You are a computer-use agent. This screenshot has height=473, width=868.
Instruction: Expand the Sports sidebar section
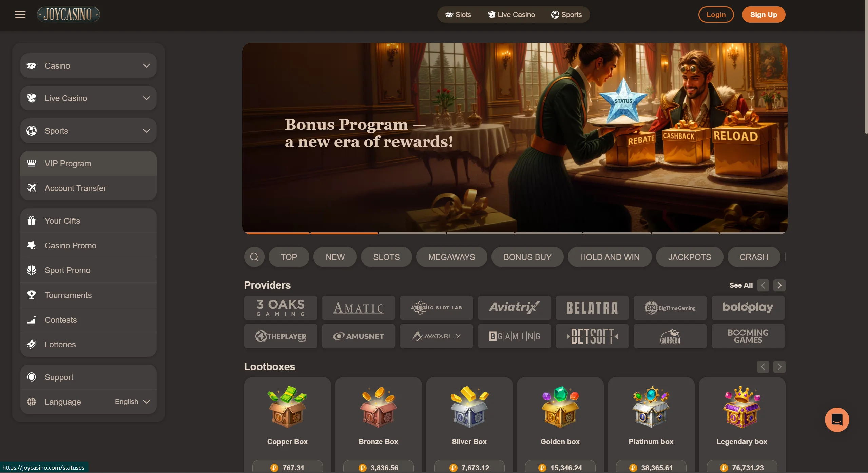coord(88,131)
